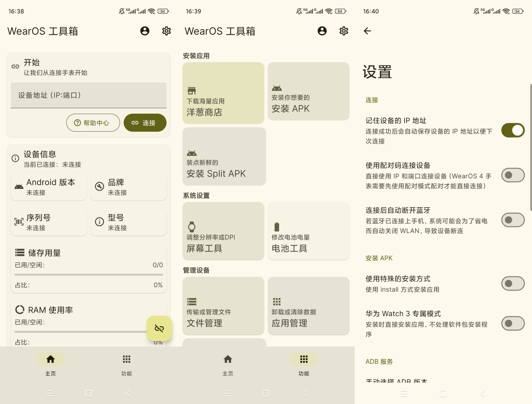Open 应用管理 to uninstall or clear data

click(x=308, y=306)
